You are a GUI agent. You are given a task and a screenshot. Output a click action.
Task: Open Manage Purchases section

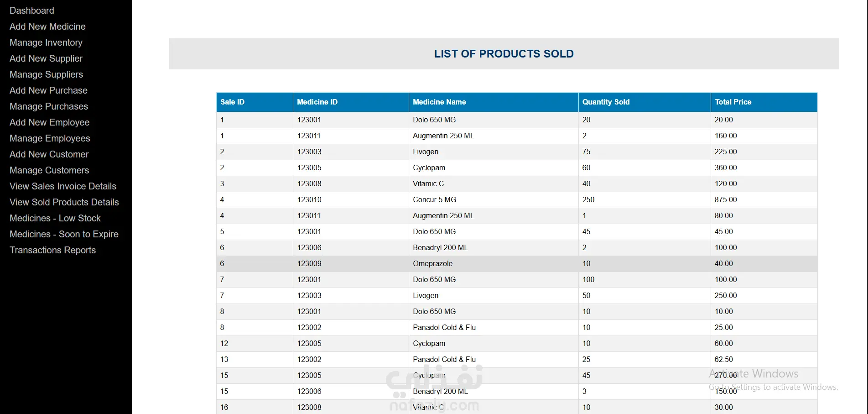click(x=49, y=106)
